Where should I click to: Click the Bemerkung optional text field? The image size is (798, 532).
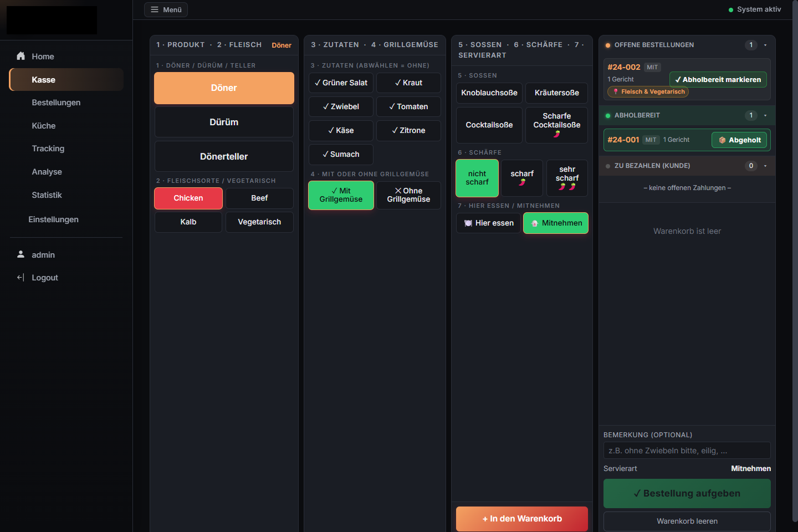tap(687, 451)
